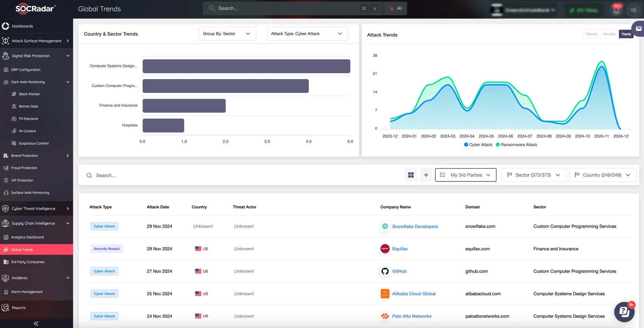
Task: Open the Group By: Sector dropdown
Action: [227, 34]
